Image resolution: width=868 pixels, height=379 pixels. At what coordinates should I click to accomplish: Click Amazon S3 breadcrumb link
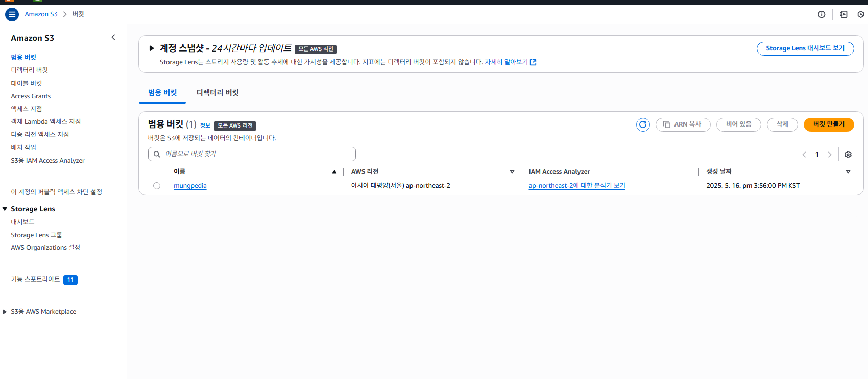41,14
